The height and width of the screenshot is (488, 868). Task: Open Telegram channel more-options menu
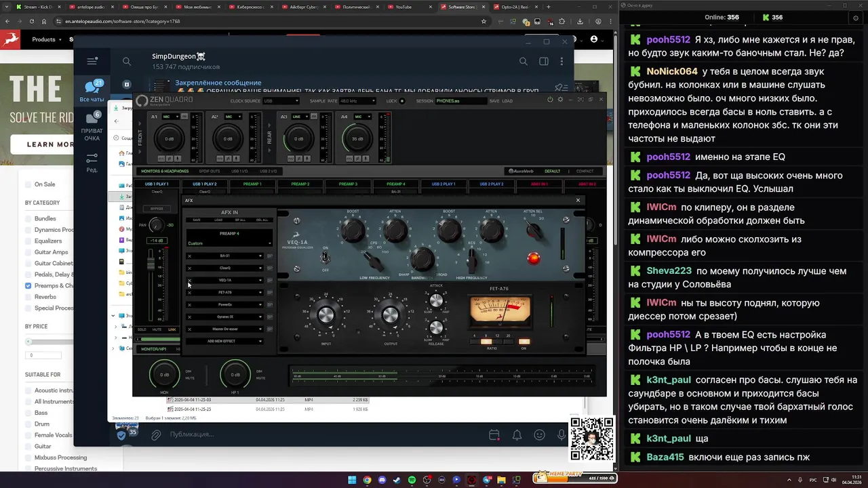561,62
